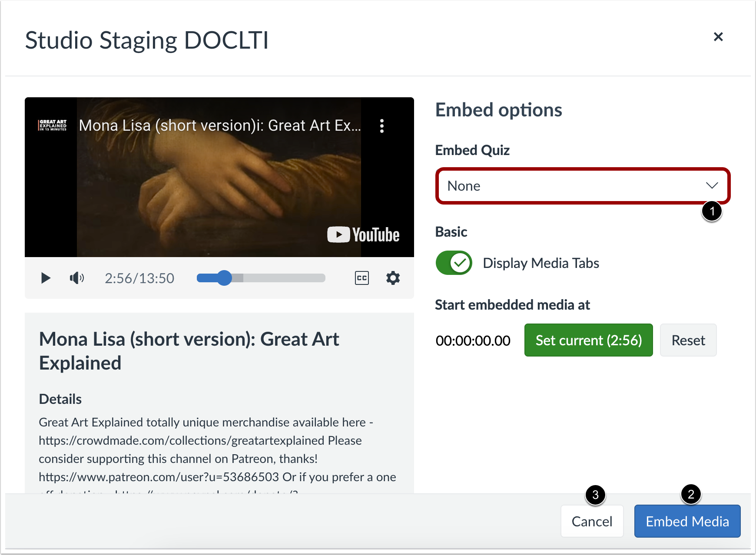This screenshot has width=756, height=555.
Task: Click the YouTube logo on the video
Action: [x=363, y=235]
